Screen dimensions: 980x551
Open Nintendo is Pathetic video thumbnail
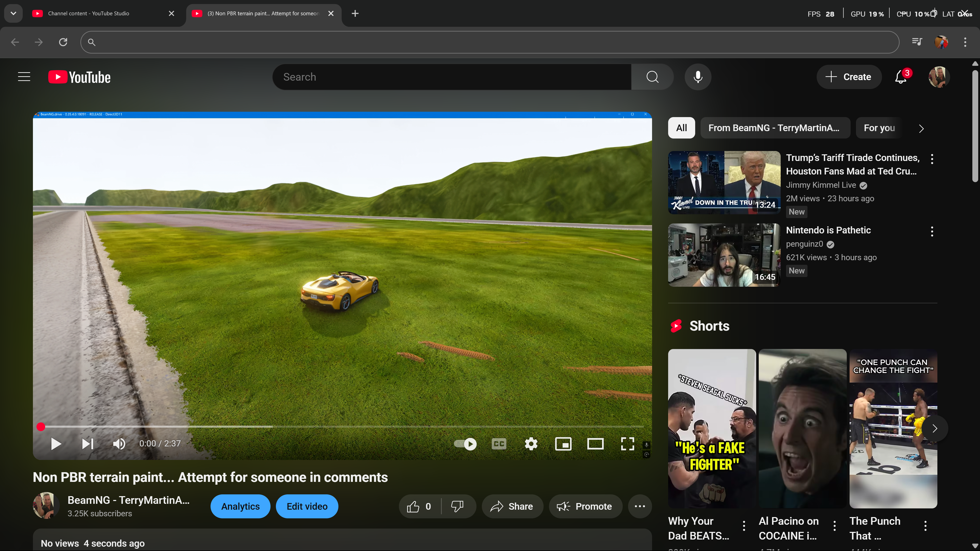(x=724, y=255)
